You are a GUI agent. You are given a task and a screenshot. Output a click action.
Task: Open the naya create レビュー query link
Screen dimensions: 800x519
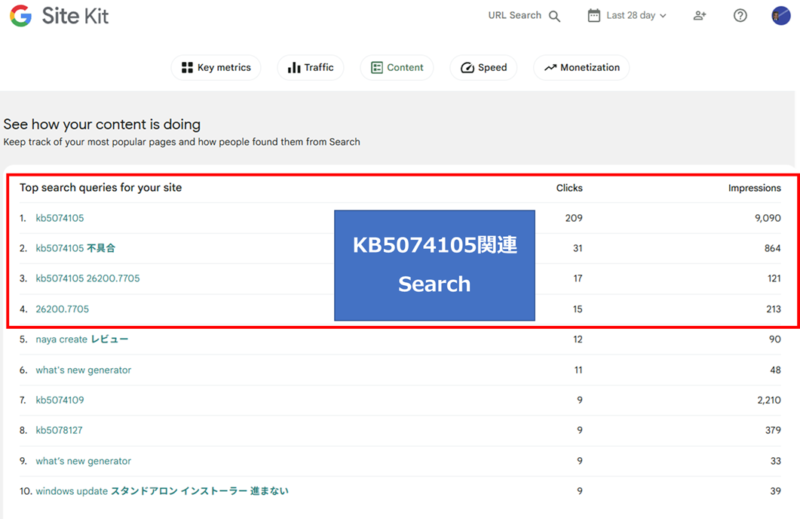[x=82, y=339]
